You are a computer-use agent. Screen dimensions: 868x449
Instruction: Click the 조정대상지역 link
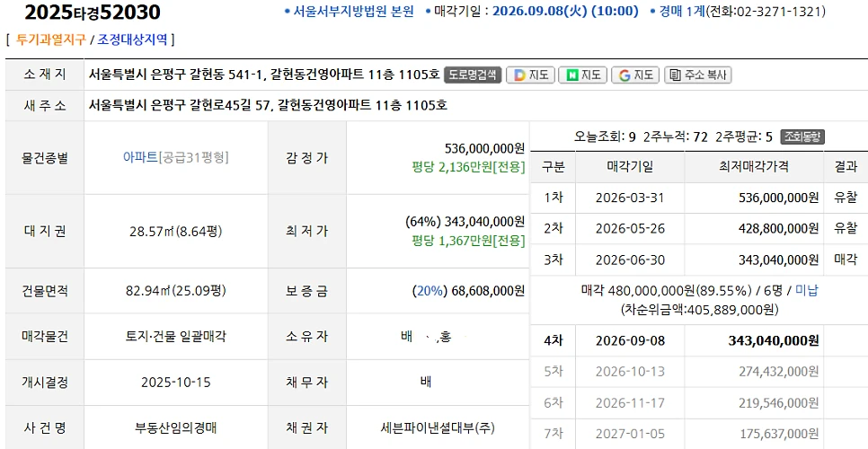[132, 40]
